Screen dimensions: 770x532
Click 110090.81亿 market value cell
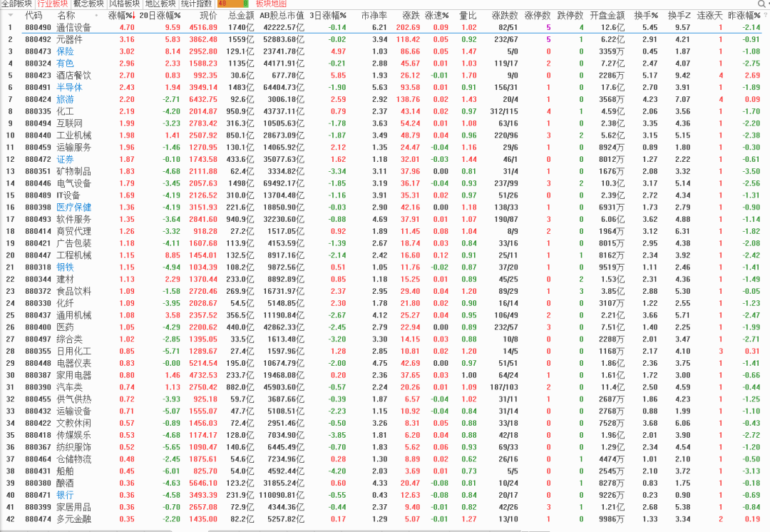pos(282,495)
